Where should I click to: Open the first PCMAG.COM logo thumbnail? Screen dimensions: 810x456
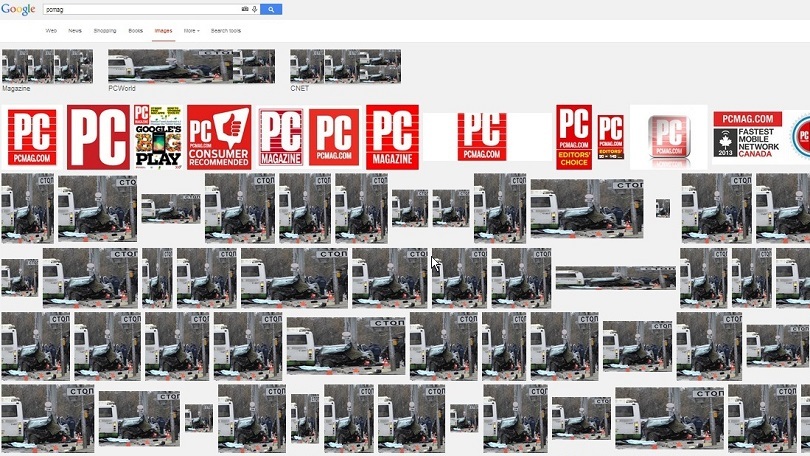coord(32,137)
